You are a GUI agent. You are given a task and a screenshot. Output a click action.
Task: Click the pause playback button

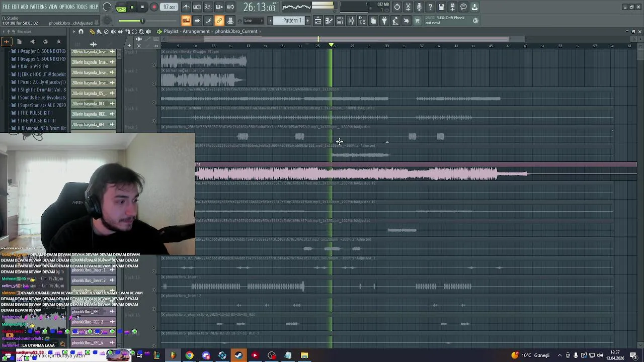point(132,7)
